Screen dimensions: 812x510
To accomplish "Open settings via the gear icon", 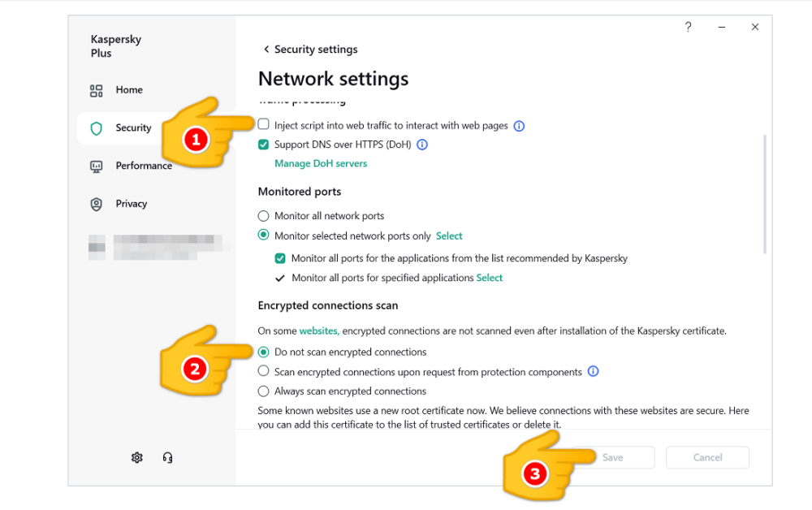I will [x=137, y=457].
